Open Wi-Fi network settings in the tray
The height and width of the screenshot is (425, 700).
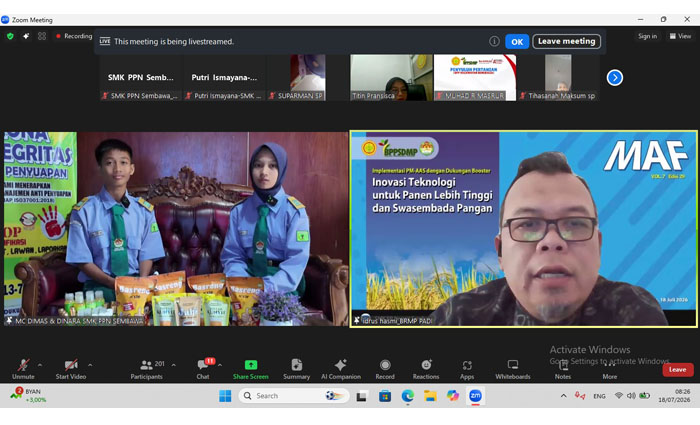pos(619,396)
